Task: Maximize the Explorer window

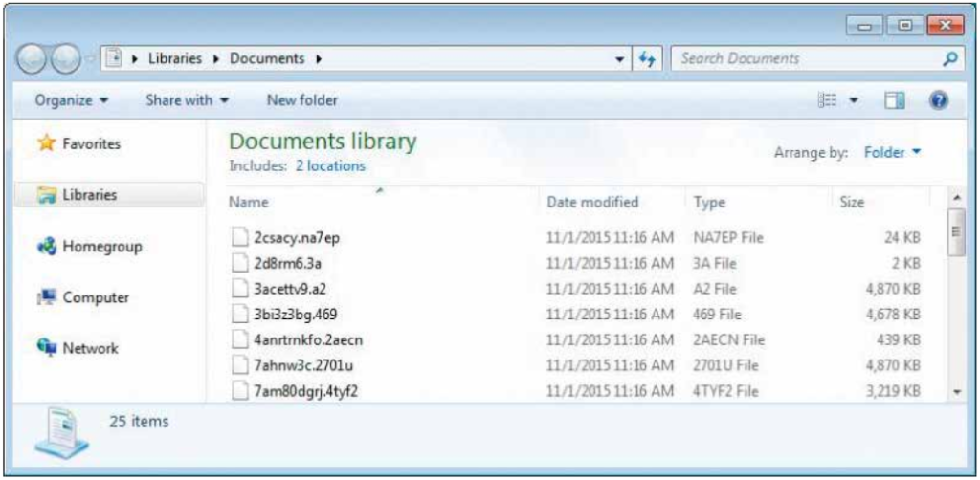Action: pyautogui.click(x=903, y=26)
